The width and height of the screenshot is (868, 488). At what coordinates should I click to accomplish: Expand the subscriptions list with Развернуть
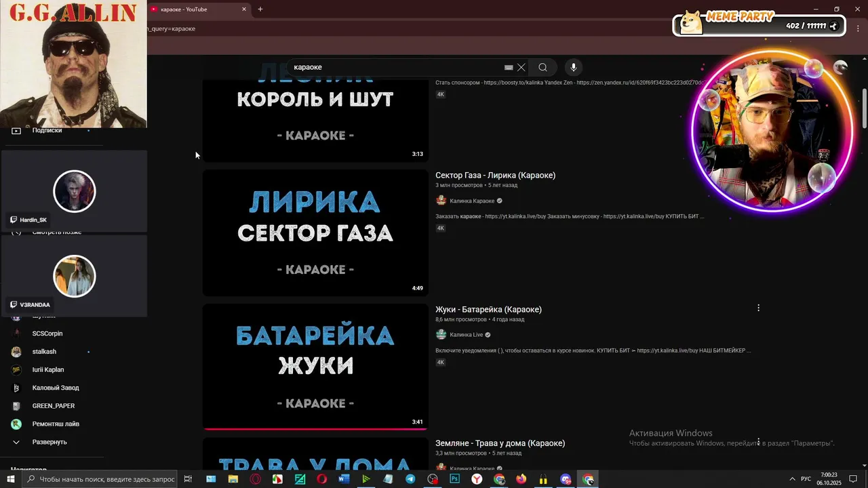pyautogui.click(x=49, y=442)
